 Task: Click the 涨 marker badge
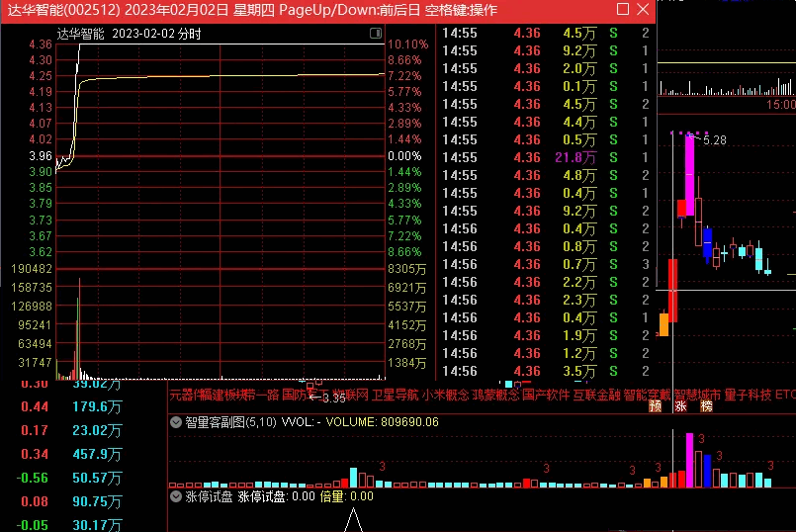(x=680, y=406)
